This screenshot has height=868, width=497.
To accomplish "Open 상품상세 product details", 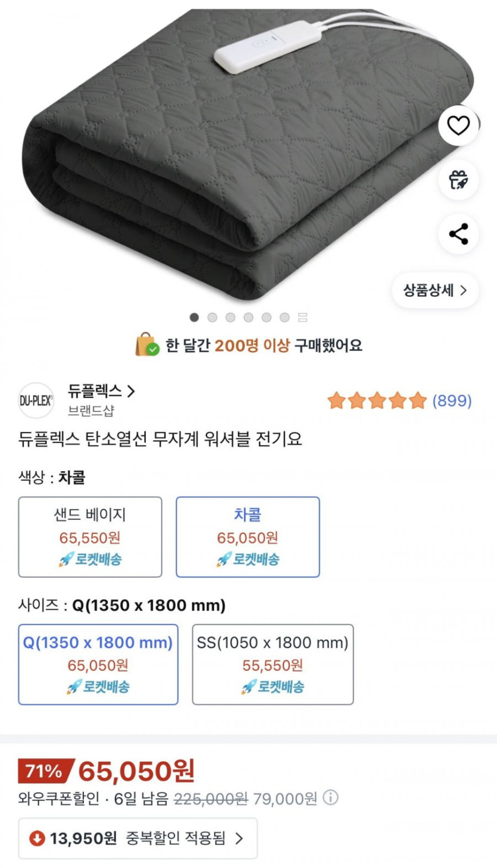I will pos(435,290).
